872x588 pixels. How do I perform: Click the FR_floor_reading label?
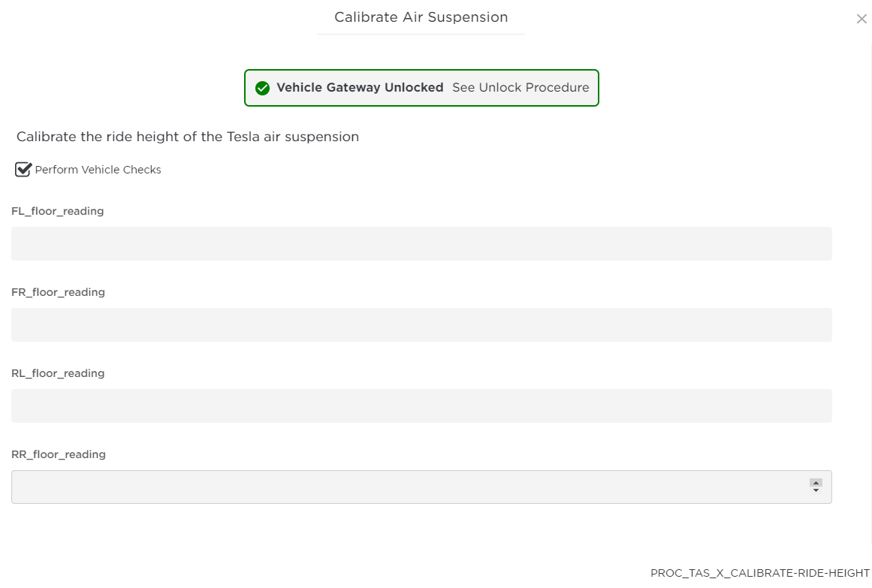coord(58,292)
